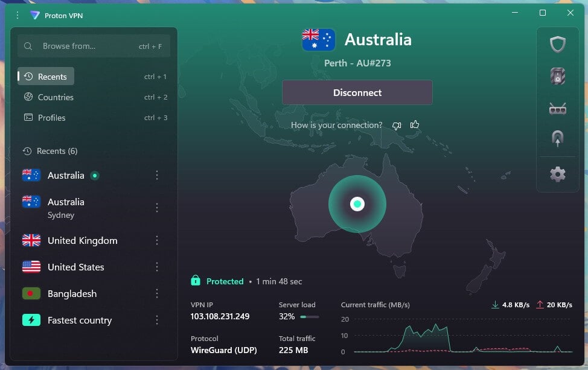
Task: Click the How is your connection? text
Action: 337,125
